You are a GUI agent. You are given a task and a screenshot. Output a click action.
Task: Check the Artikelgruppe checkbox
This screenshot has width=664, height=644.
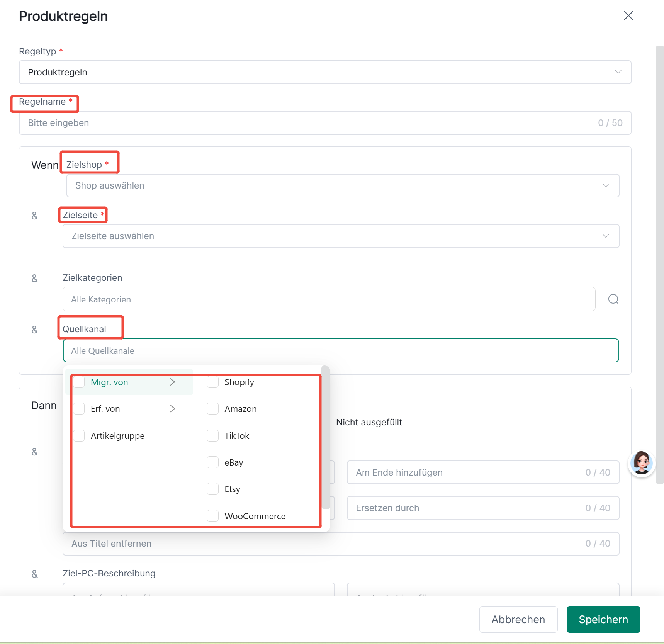coord(79,436)
